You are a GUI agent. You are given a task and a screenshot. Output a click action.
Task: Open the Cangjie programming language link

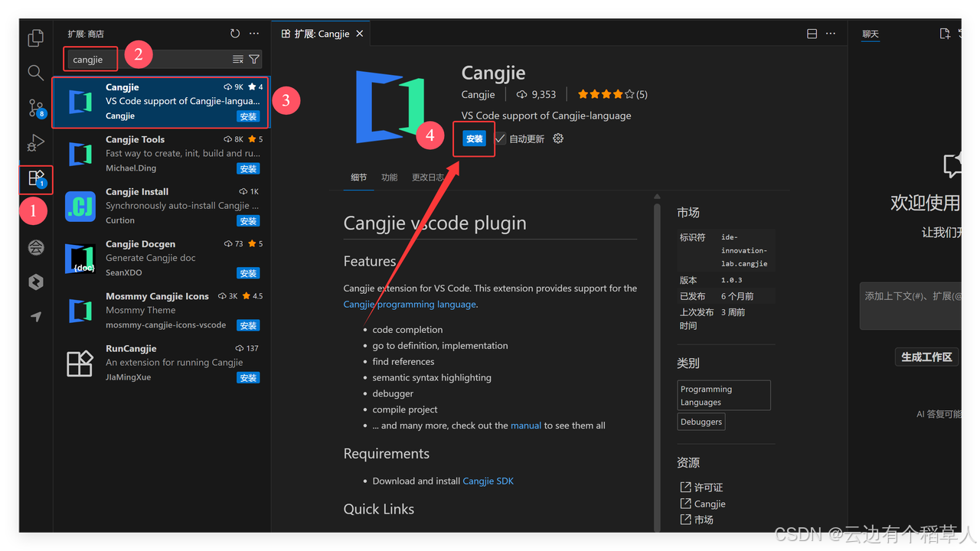click(410, 304)
